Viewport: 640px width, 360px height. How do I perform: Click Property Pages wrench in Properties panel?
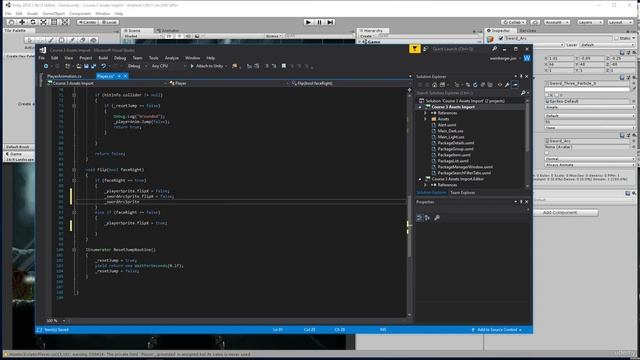pos(437,218)
